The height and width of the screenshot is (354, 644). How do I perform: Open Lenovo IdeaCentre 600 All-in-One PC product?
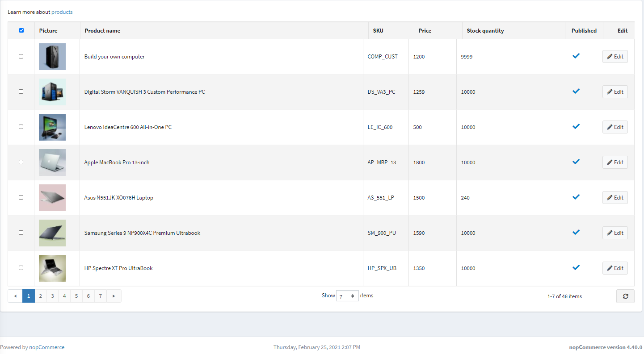(x=128, y=127)
